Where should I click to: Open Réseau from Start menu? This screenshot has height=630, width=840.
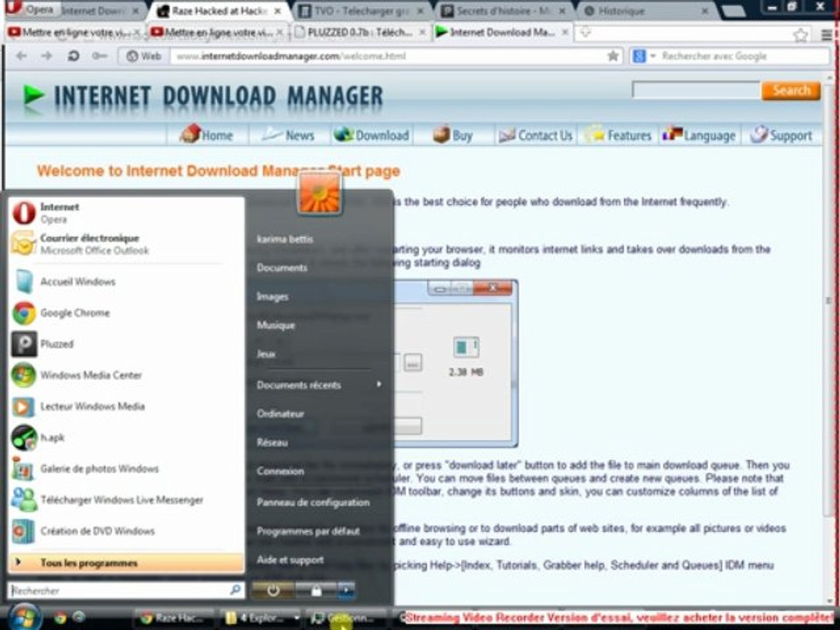tap(272, 443)
